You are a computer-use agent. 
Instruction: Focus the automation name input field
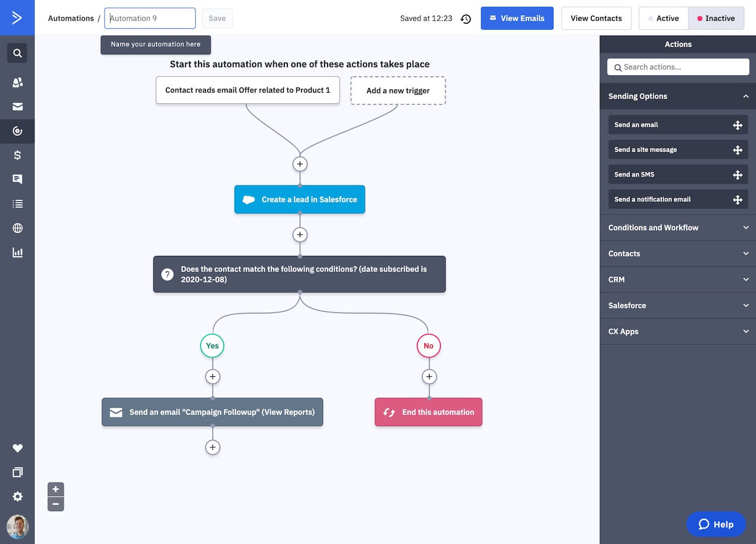[x=150, y=18]
